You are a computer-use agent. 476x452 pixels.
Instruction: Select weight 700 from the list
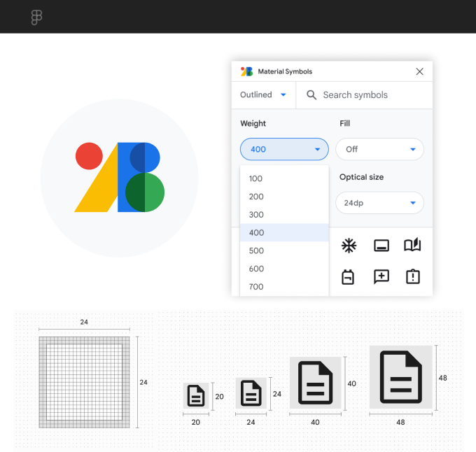pyautogui.click(x=284, y=287)
